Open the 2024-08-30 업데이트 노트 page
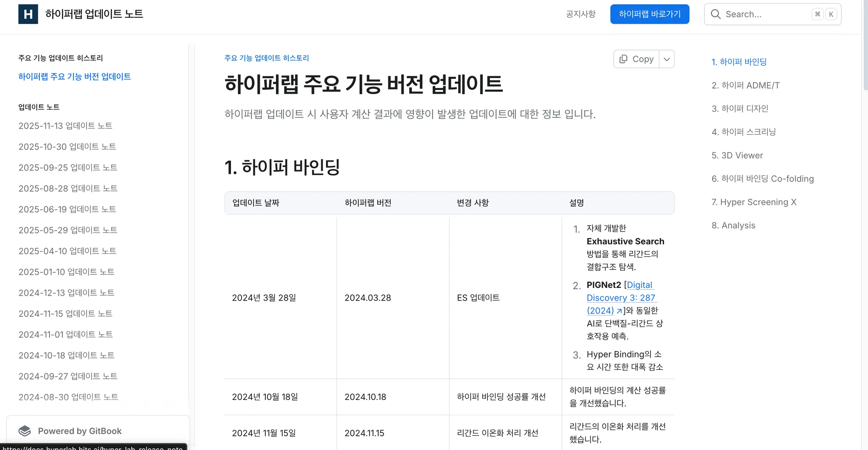 [x=68, y=397]
